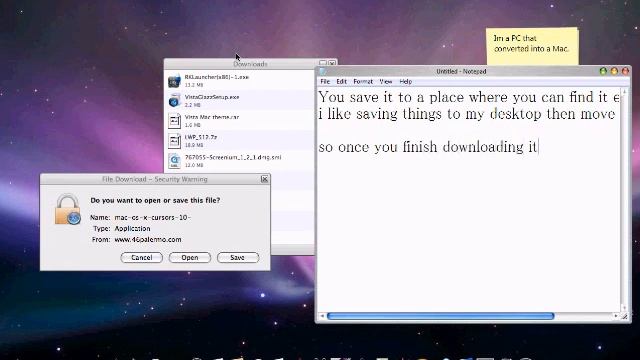Click the green button on Notepad title bar

(x=603, y=71)
